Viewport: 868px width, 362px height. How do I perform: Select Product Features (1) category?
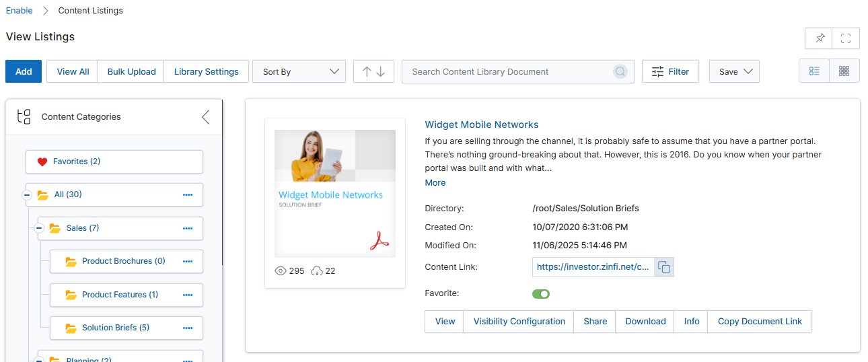click(x=126, y=295)
